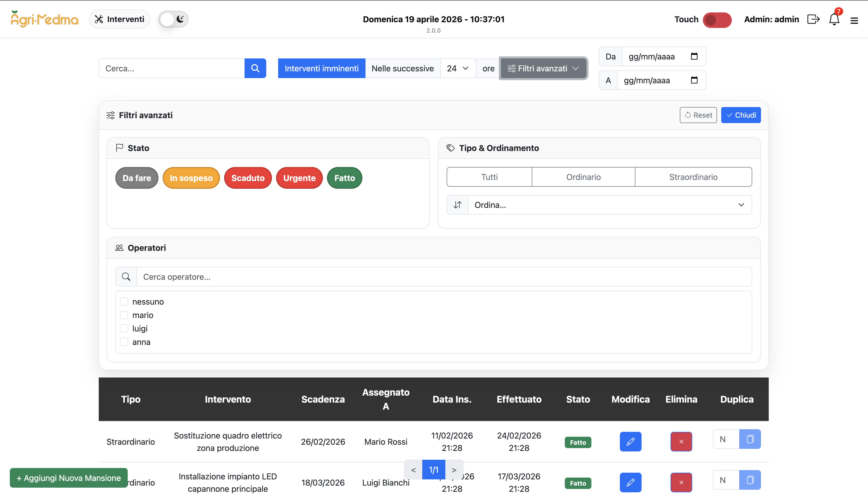Click Aggiungi Nuova Mansione button
Viewport: 868px width, 498px height.
pyautogui.click(x=69, y=478)
